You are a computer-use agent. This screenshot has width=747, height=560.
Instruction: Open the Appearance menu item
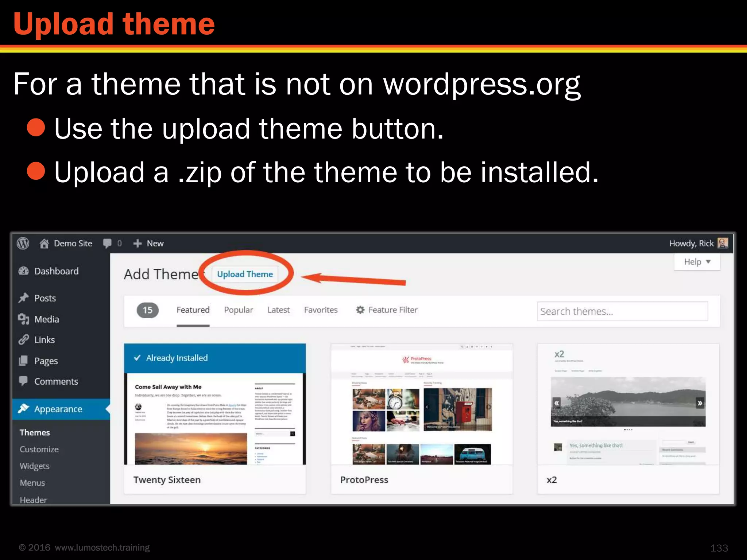point(61,409)
